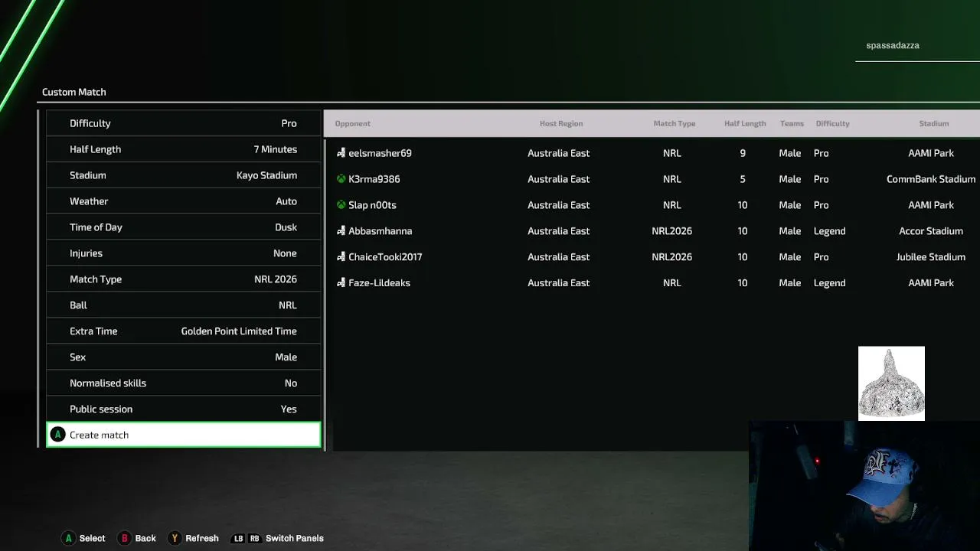Click the Switch Panels label
The width and height of the screenshot is (980, 551).
click(295, 538)
